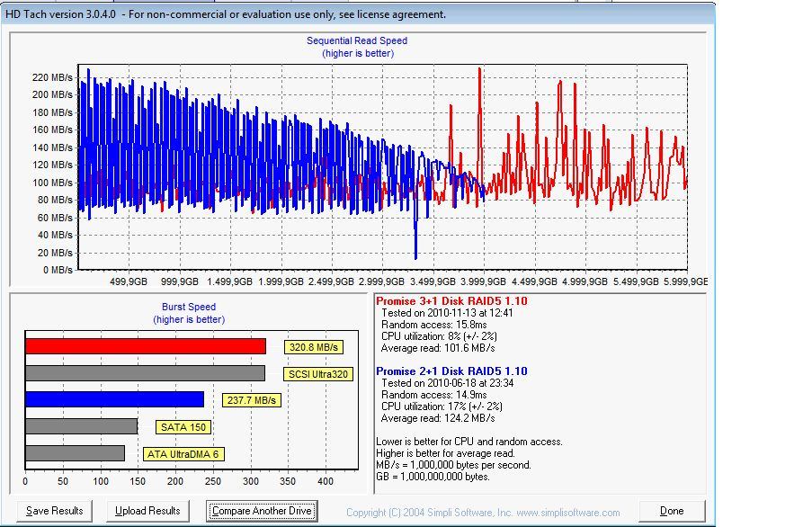812x527 pixels.
Task: Click the gray SCSI Ultra320 reference bar
Action: [x=145, y=372]
